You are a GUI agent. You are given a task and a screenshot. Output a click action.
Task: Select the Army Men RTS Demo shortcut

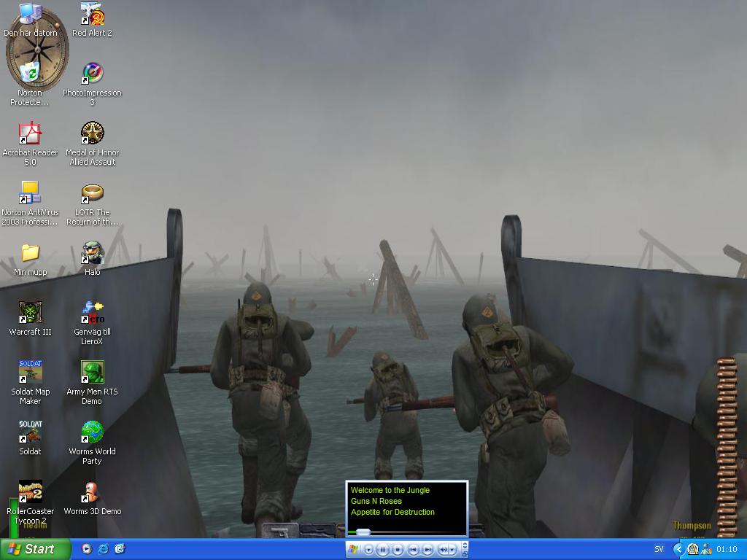coord(92,382)
